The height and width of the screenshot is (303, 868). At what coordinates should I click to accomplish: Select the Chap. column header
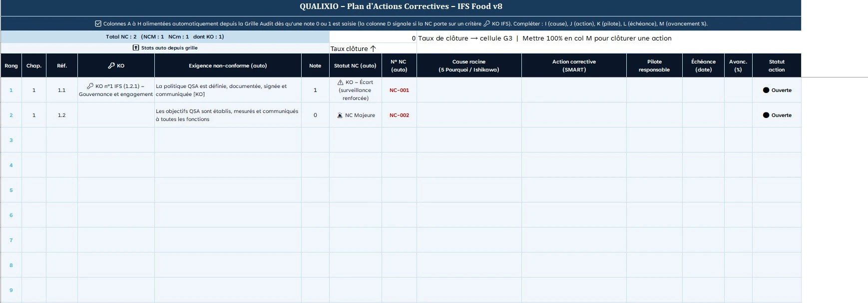click(34, 65)
